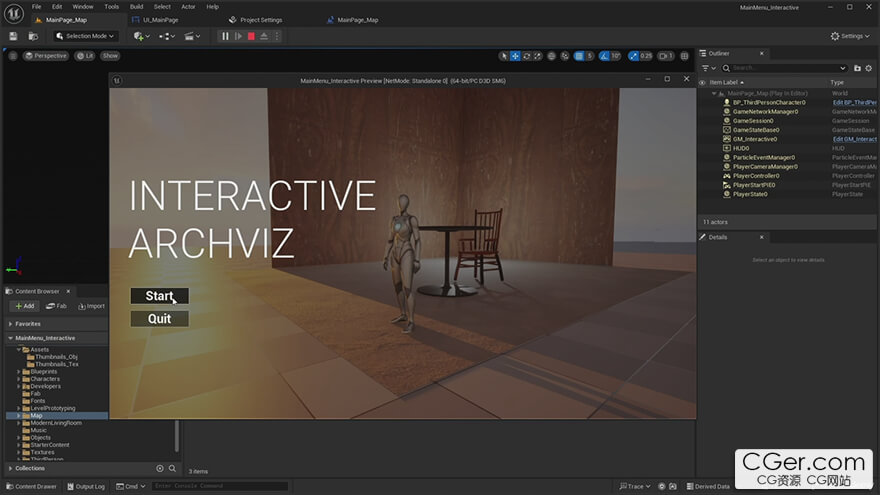Open the Cinematics clapperboard icon
Image resolution: width=880 pixels, height=495 pixels.
[192, 36]
